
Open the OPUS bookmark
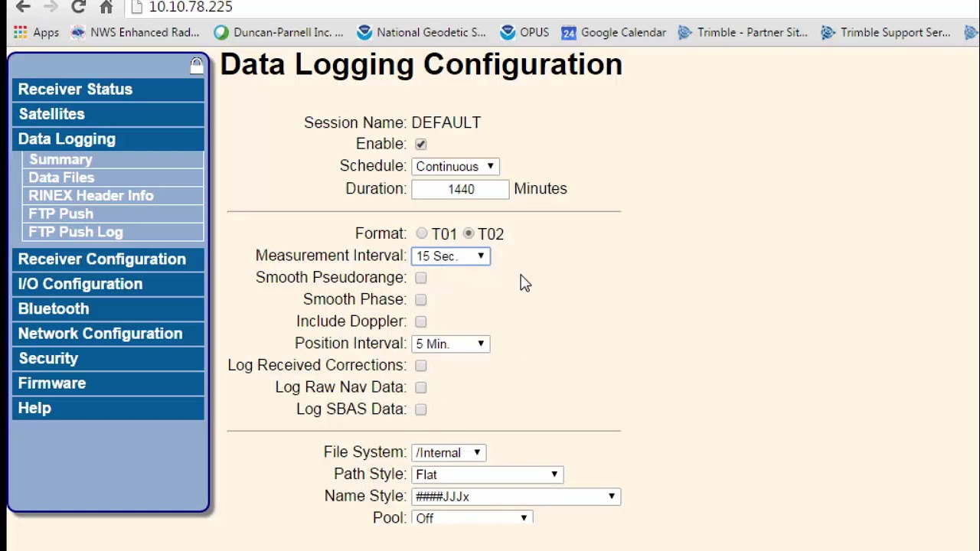(524, 32)
